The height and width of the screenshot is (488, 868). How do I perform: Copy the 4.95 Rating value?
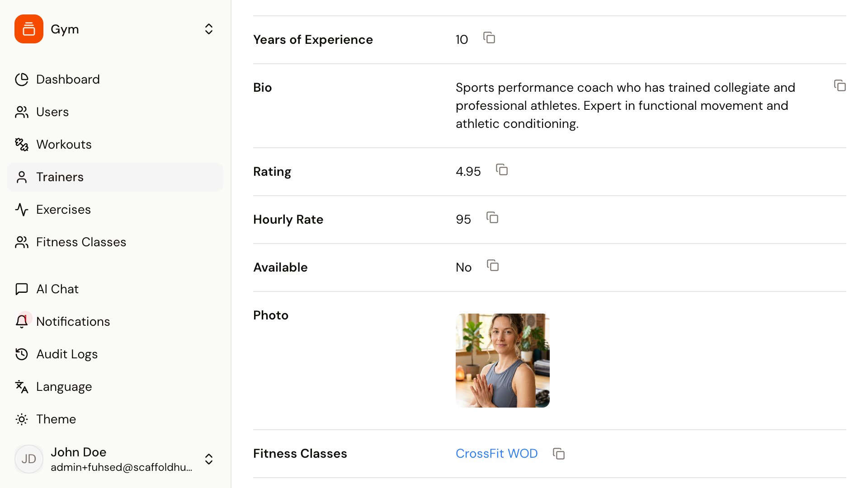pos(502,170)
